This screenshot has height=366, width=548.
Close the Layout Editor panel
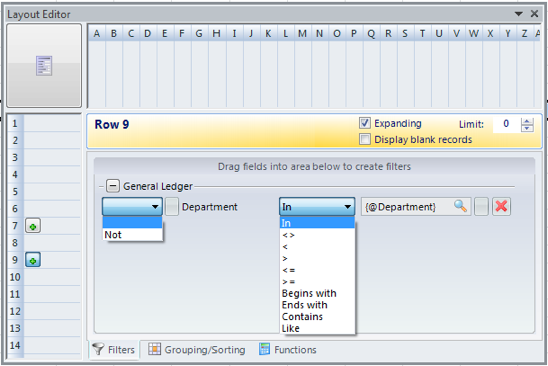coord(534,14)
